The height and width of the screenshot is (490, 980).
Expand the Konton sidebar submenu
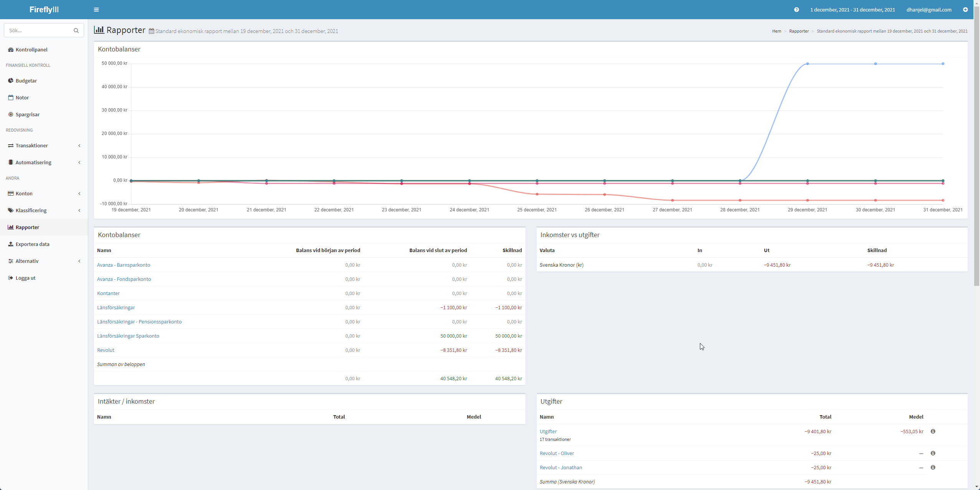coord(24,193)
